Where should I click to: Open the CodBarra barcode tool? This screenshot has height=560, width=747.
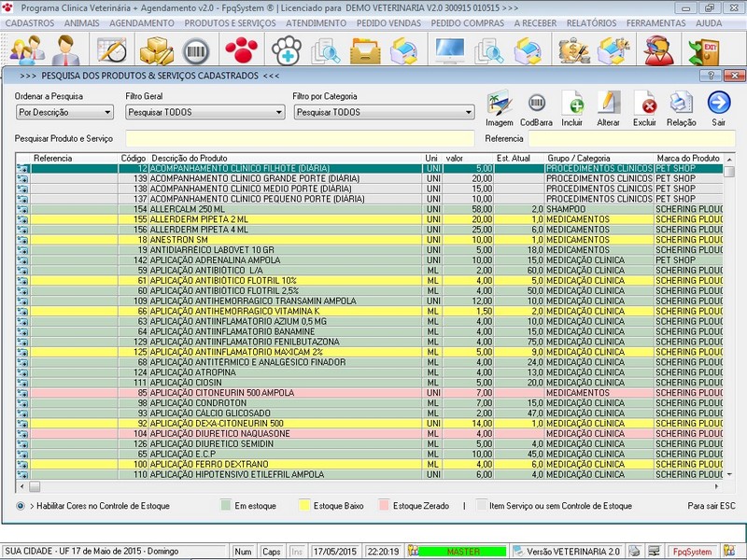536,104
